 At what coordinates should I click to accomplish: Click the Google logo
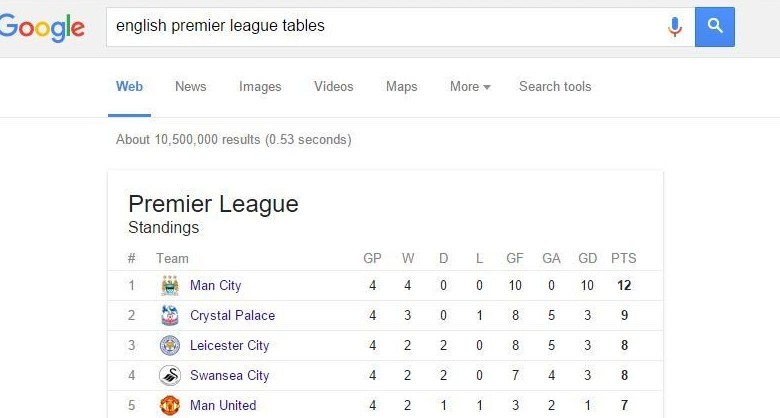coord(42,28)
